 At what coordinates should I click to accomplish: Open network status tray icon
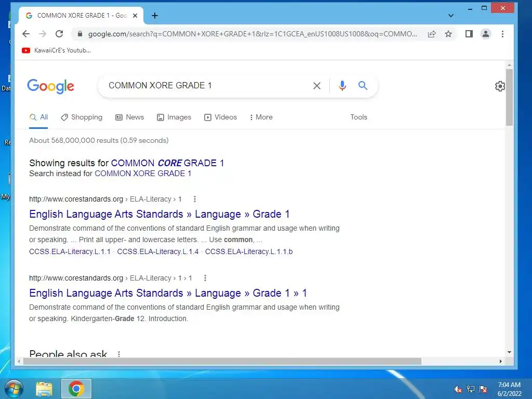tap(471, 389)
